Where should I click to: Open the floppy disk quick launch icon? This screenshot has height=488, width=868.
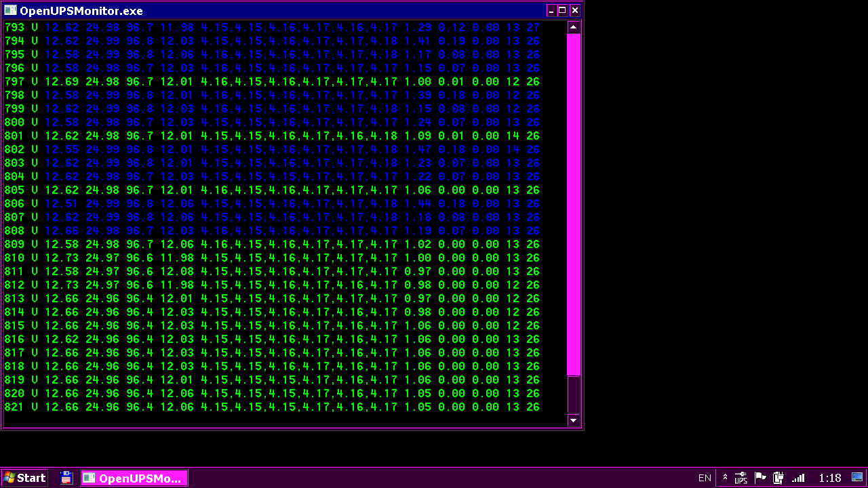click(x=66, y=478)
